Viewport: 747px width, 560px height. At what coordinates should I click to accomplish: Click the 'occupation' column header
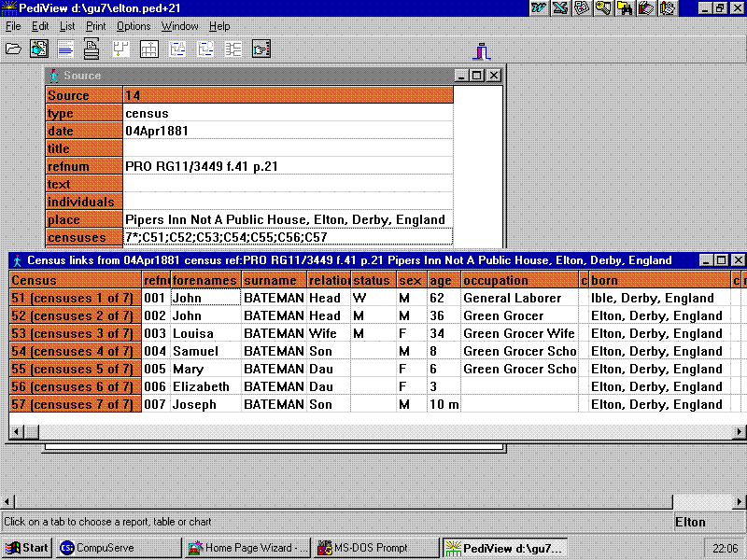[519, 280]
